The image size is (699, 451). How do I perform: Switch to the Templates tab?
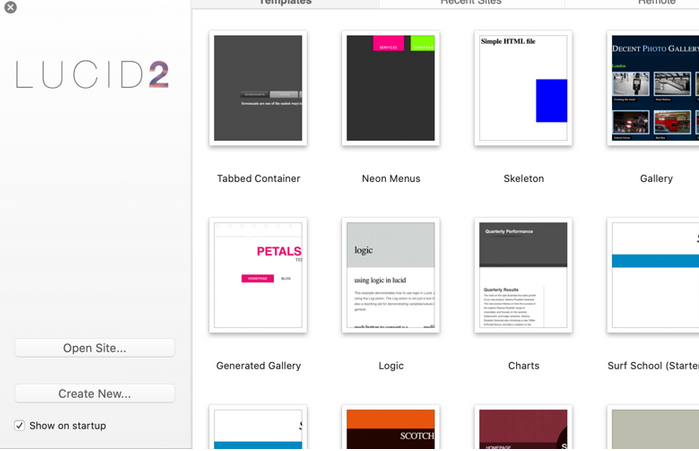[x=285, y=3]
